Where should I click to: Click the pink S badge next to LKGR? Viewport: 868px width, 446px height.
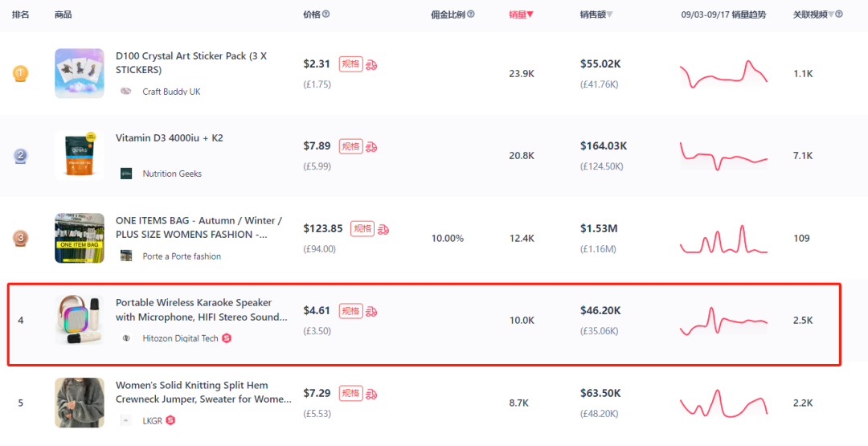tap(170, 420)
